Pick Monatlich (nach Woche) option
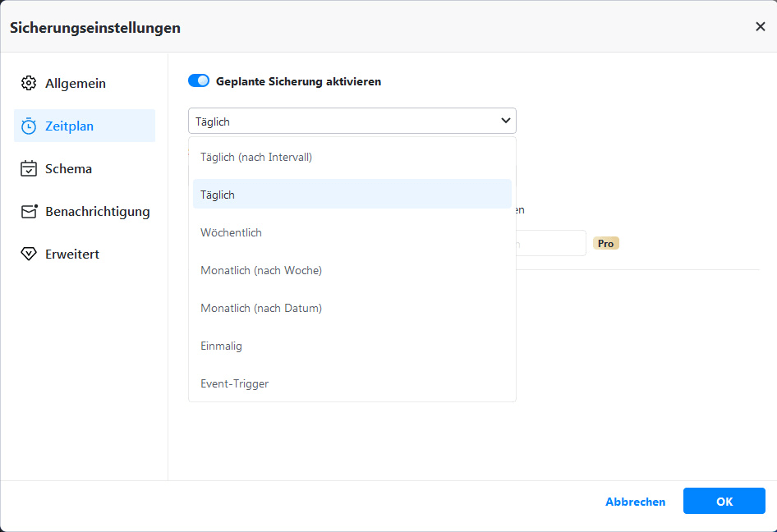 261,270
